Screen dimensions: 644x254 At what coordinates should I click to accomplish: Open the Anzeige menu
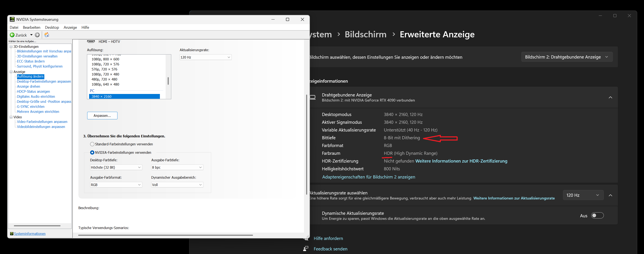(70, 27)
